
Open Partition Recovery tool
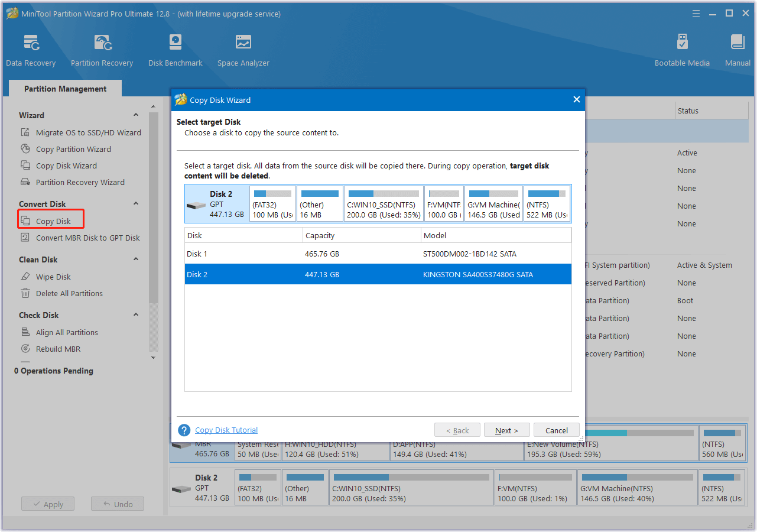pyautogui.click(x=102, y=51)
